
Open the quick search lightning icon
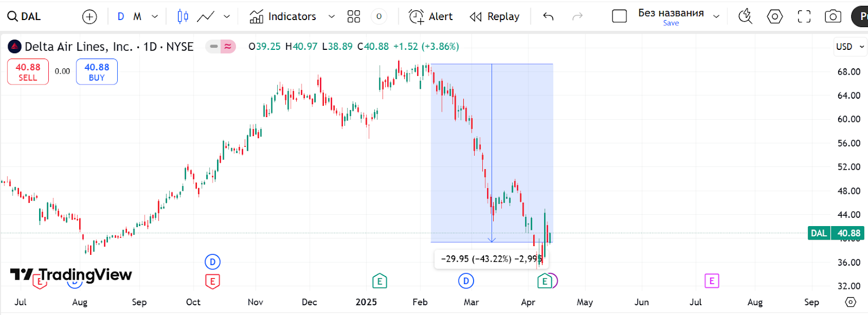[x=745, y=17]
